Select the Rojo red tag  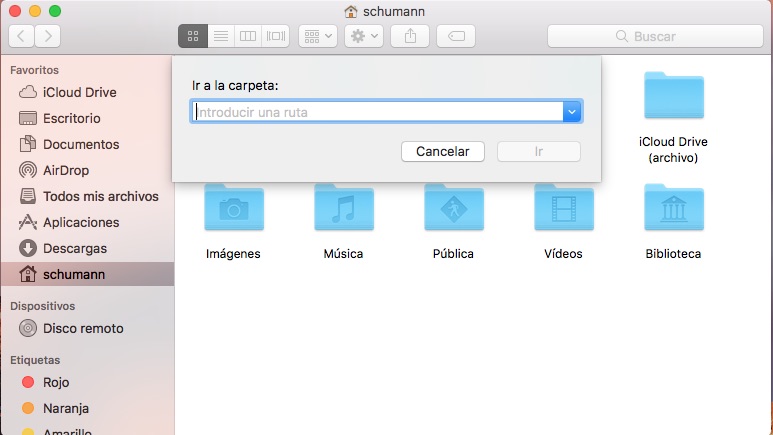coord(87,382)
